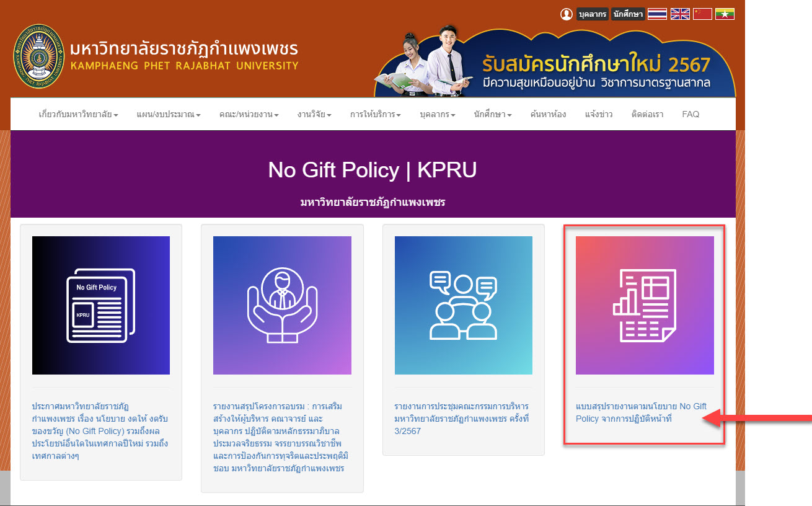Click the No Gift Policy | KPRU heading

point(373,170)
